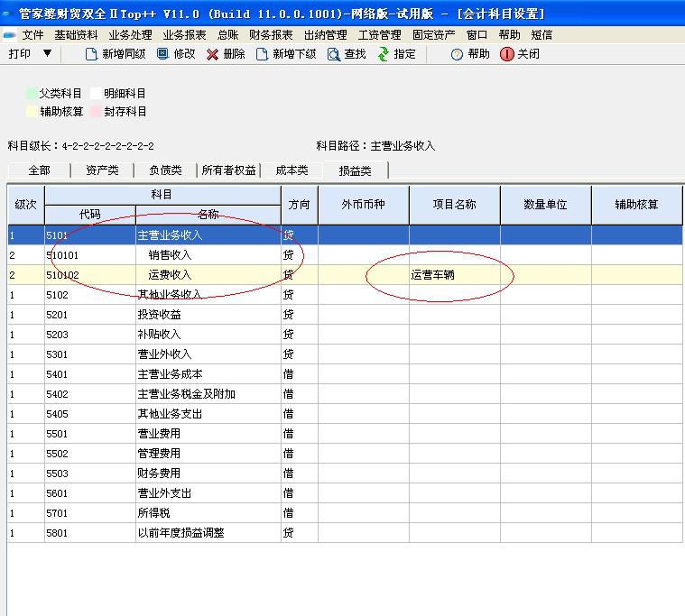
Task: Open the 财务报表 menu
Action: click(271, 35)
